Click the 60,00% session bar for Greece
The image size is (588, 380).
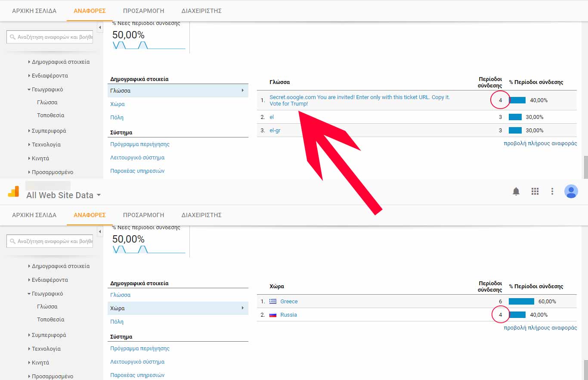[521, 302]
